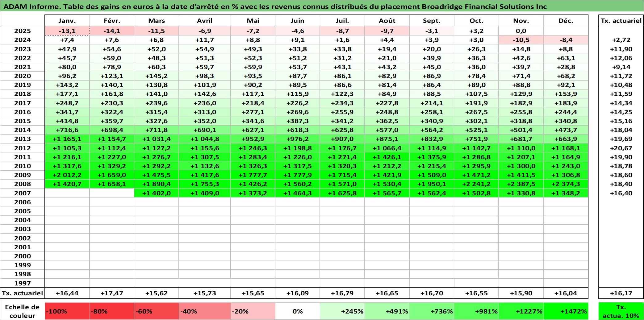Click the +341,7 cell for January 2016
Viewport: 644px width, 320px height.
click(67, 112)
